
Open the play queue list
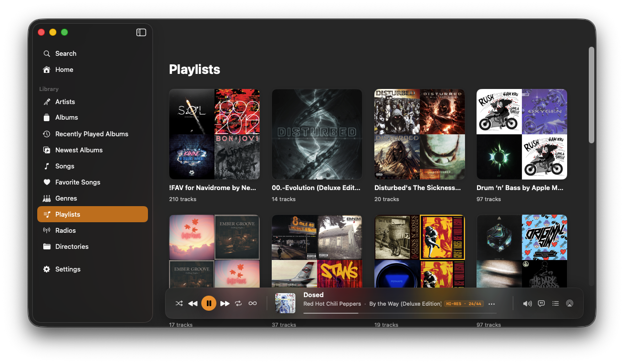click(x=555, y=303)
